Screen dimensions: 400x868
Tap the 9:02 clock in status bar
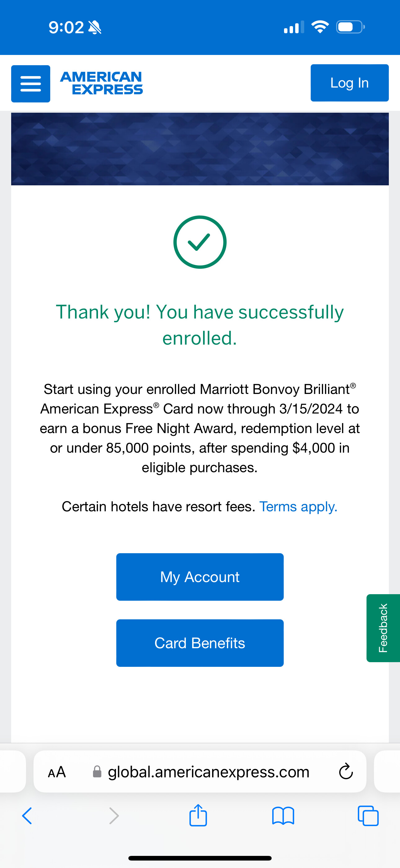click(66, 27)
